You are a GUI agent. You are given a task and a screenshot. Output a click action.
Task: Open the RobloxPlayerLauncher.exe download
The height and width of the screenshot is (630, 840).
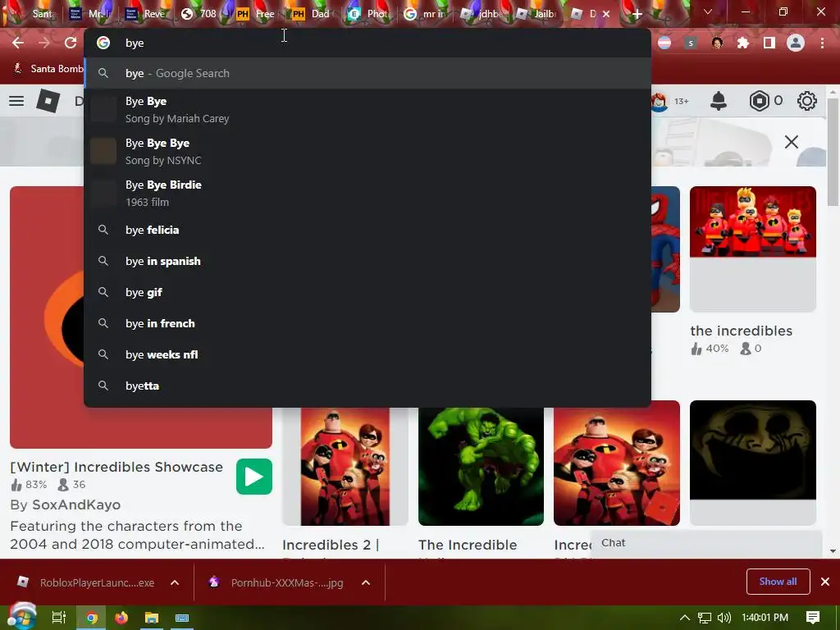(85, 582)
